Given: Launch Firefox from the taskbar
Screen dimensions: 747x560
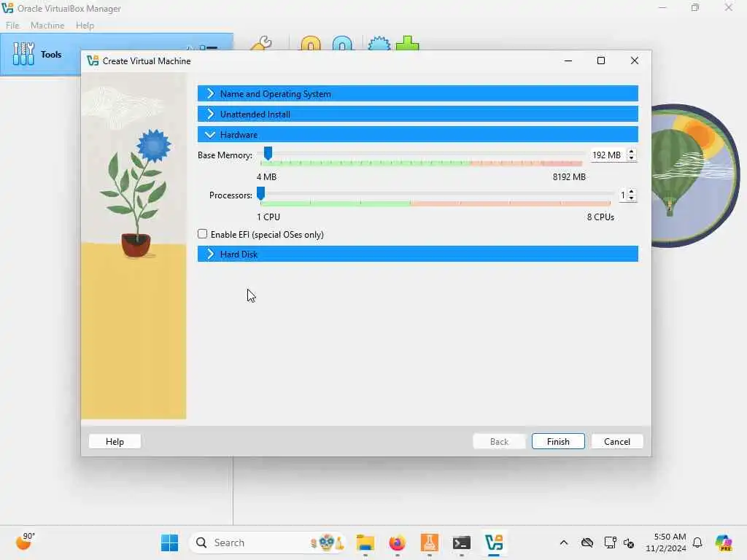Looking at the screenshot, I should [x=398, y=542].
